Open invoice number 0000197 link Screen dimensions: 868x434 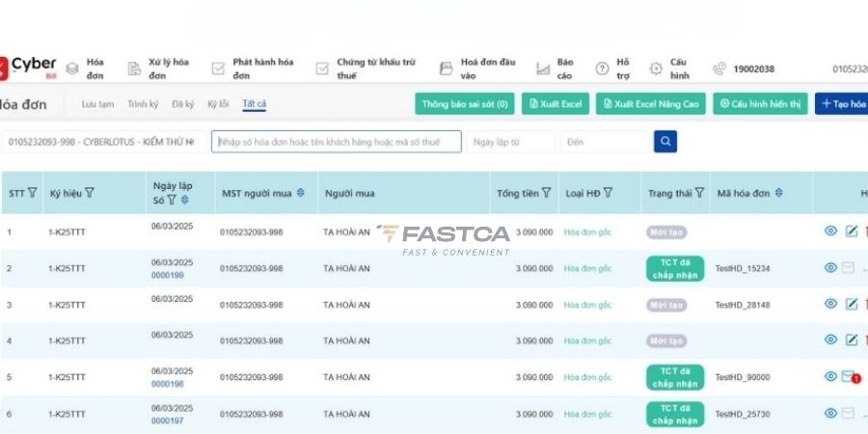click(168, 420)
